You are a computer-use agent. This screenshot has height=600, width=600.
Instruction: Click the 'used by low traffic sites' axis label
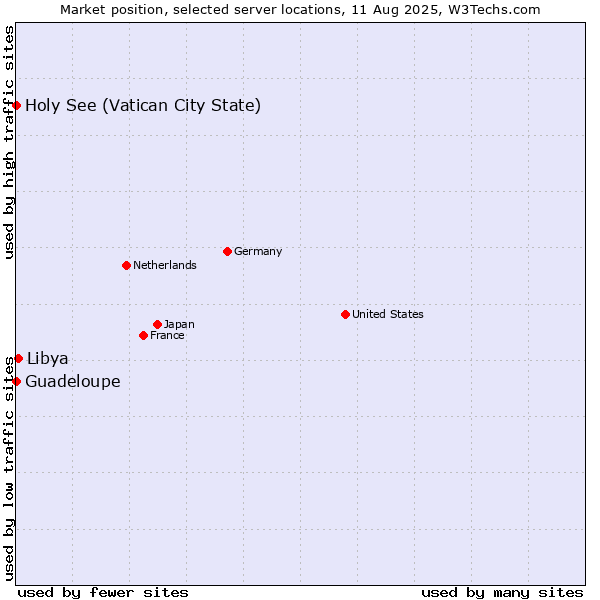[x=9, y=469]
